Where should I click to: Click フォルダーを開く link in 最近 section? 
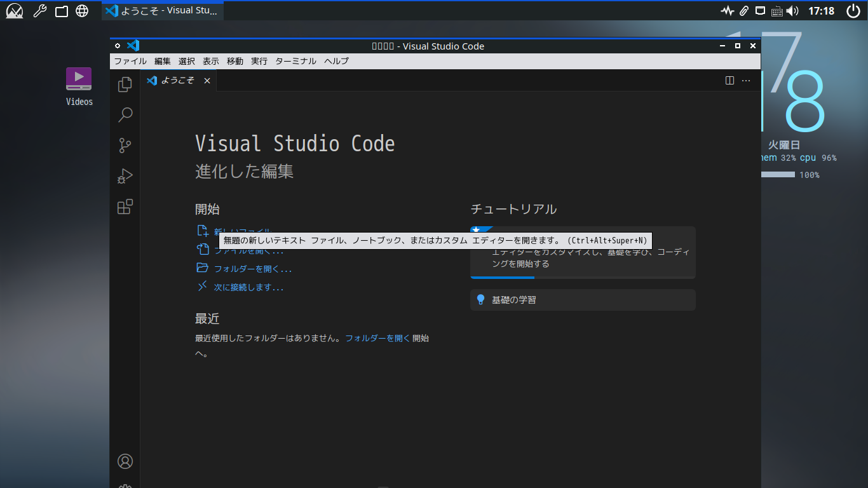coord(377,338)
